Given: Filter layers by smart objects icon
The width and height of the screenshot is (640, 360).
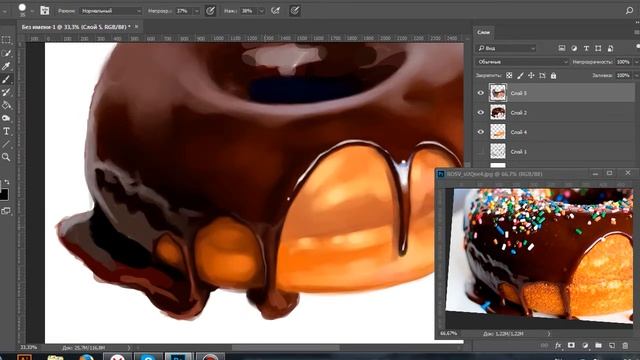Looking at the screenshot, I should (610, 48).
